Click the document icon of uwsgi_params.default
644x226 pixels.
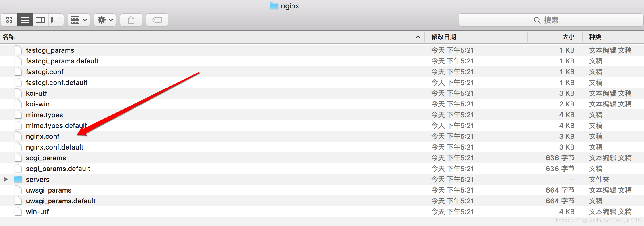18,201
